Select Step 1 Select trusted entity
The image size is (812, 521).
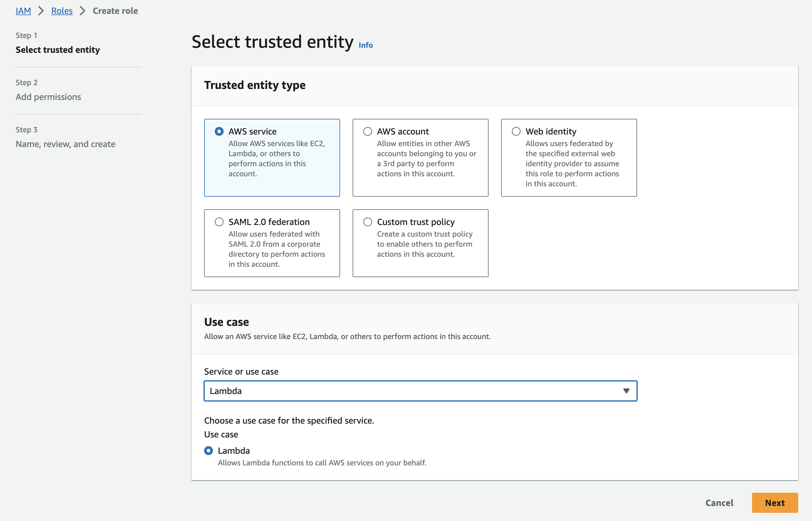(x=58, y=50)
